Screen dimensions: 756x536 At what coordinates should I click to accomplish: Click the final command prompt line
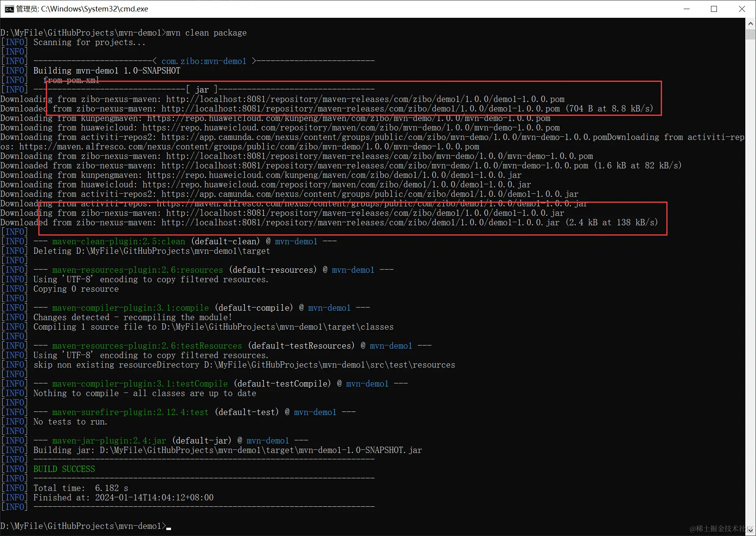point(85,526)
